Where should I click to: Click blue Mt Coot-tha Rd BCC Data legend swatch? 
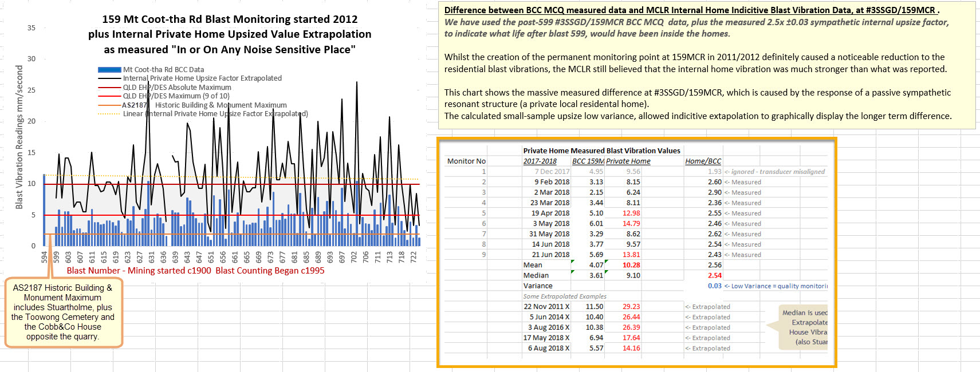coord(109,70)
